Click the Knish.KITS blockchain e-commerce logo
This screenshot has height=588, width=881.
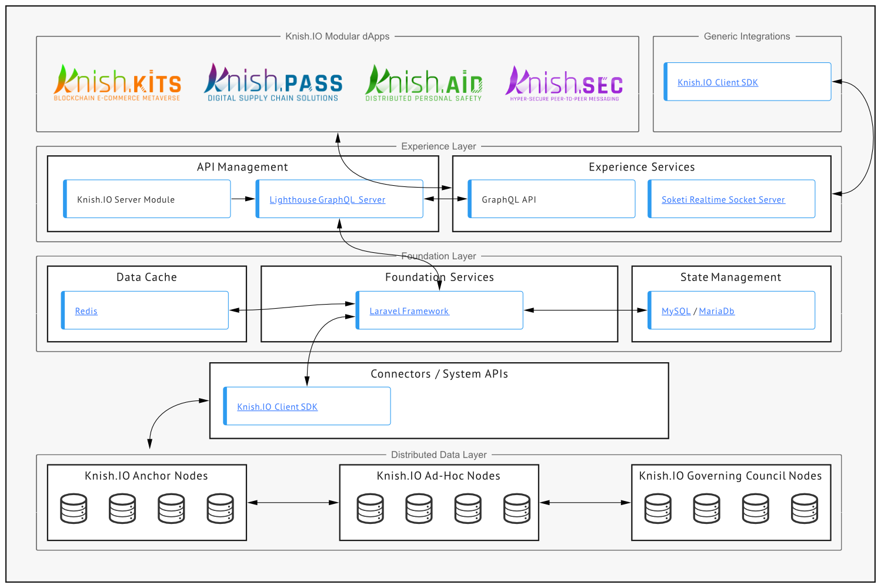pyautogui.click(x=117, y=83)
